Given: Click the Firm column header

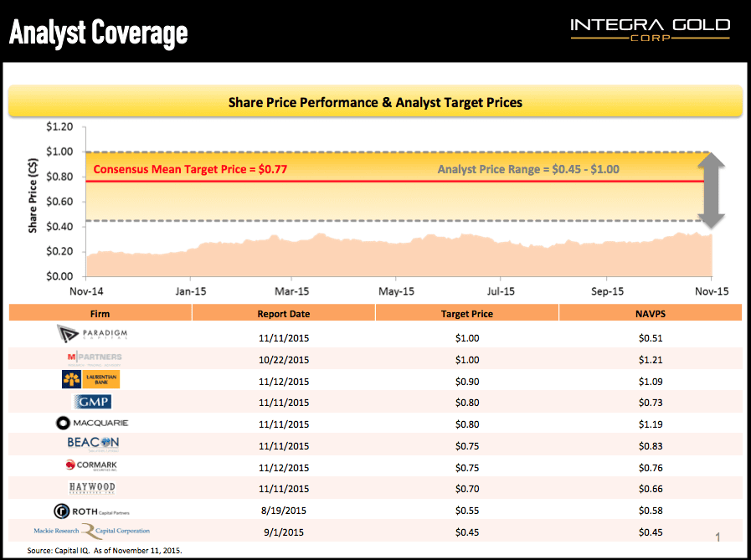Looking at the screenshot, I should click(x=100, y=313).
